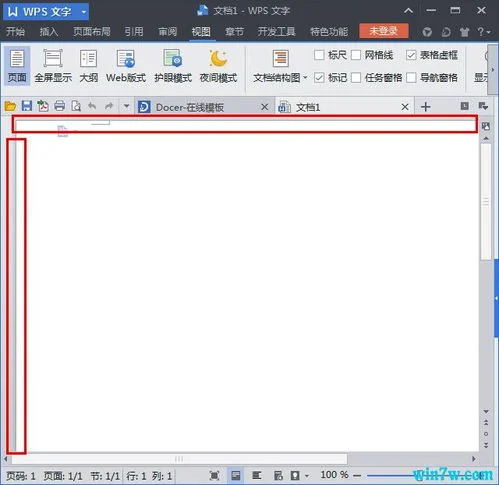Click the horizontal scrollbar thumb
Screen dimensions: 499x485
click(x=179, y=459)
